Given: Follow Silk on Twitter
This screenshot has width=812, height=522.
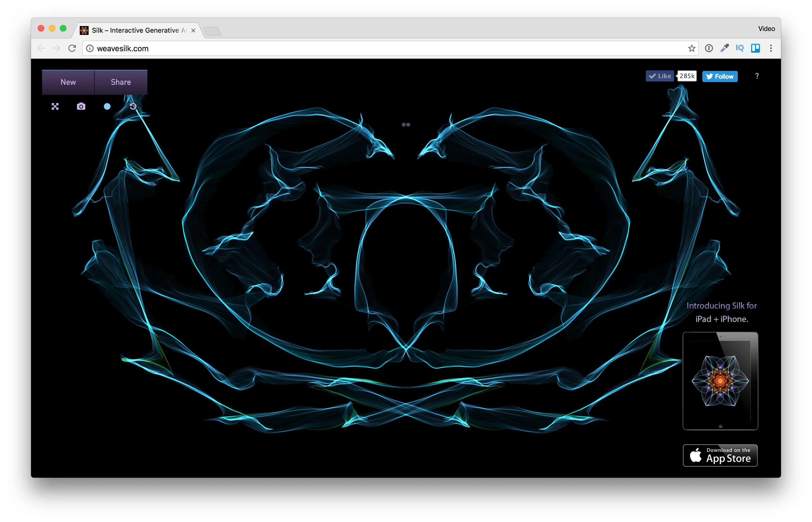Looking at the screenshot, I should click(x=719, y=76).
